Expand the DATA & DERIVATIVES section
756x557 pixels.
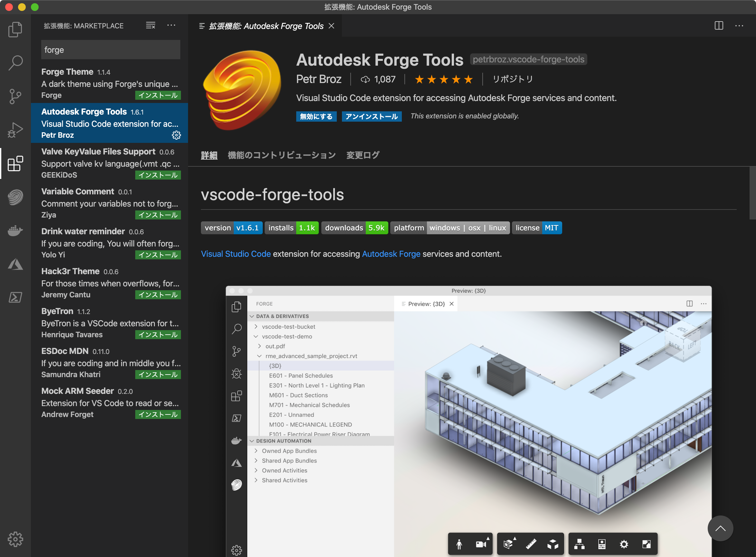pyautogui.click(x=282, y=316)
